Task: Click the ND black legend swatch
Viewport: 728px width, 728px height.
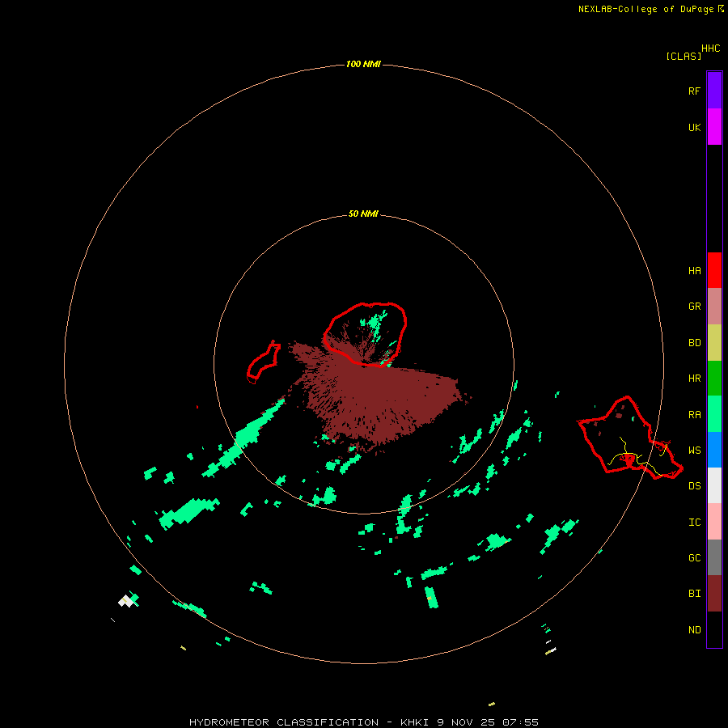Action: tap(714, 629)
